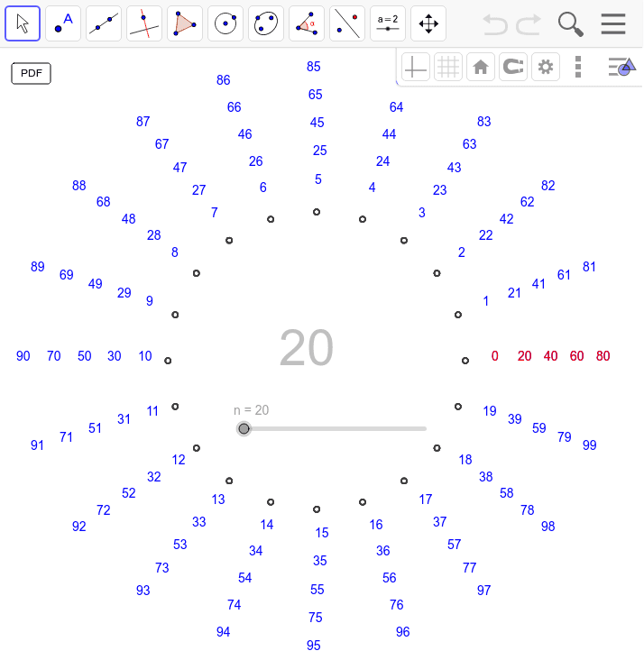Click the blue label 95
The height and width of the screenshot is (660, 644).
tap(313, 646)
